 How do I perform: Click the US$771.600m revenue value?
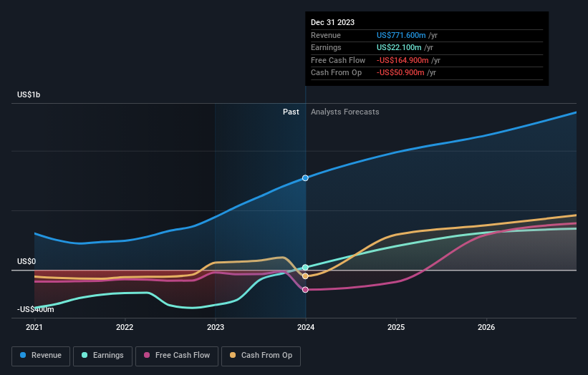(401, 35)
